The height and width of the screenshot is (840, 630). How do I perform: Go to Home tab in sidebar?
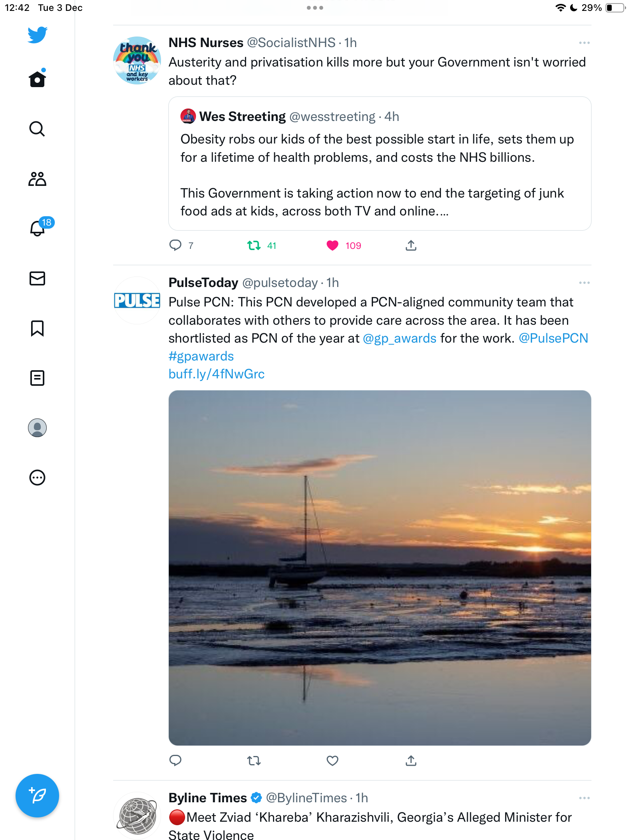pyautogui.click(x=37, y=79)
